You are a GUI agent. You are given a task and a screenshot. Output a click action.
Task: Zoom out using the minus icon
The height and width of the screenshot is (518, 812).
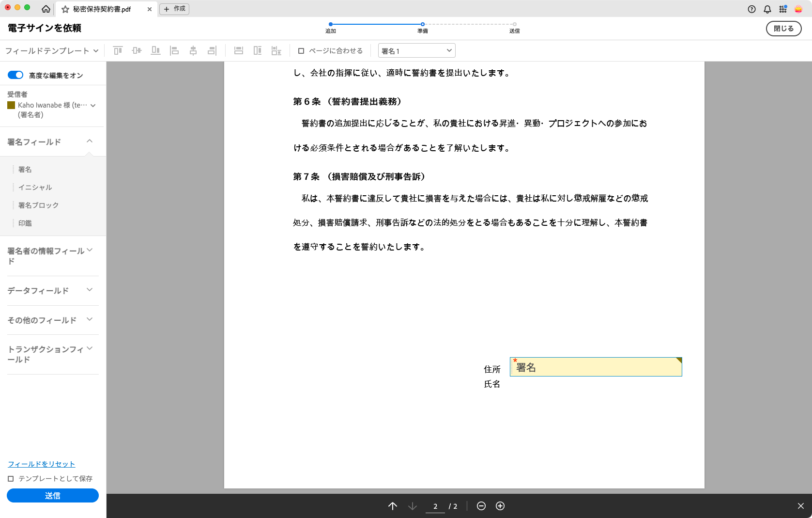click(481, 506)
